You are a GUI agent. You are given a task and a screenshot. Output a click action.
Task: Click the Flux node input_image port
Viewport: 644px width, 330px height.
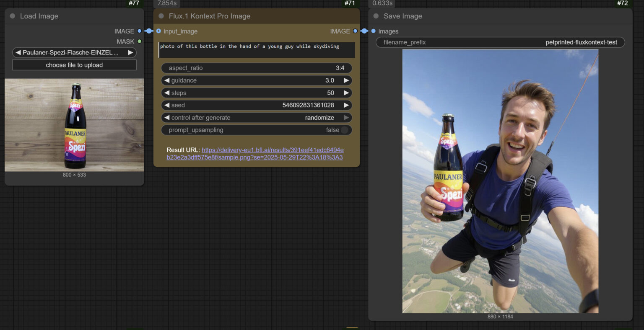pyautogui.click(x=158, y=31)
